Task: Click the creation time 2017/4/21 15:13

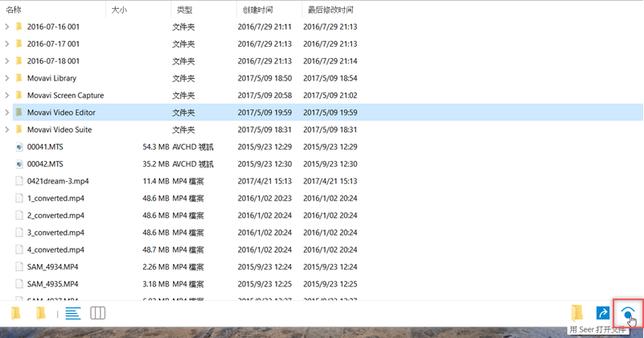Action: click(x=265, y=181)
